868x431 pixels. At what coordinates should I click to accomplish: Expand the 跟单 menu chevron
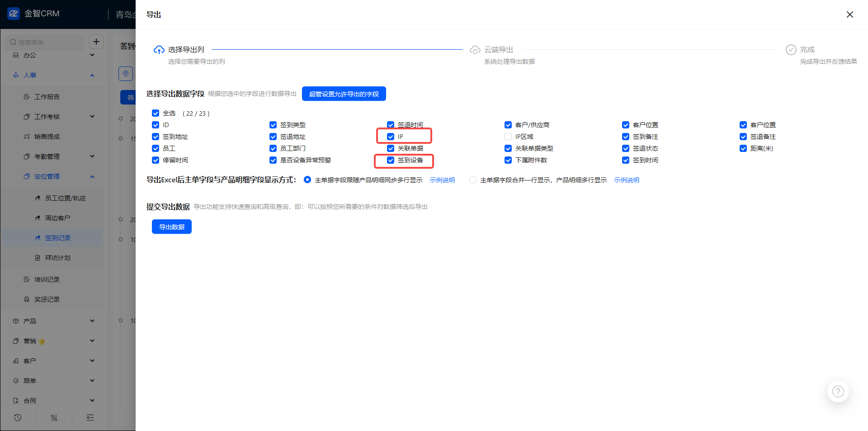pyautogui.click(x=92, y=381)
